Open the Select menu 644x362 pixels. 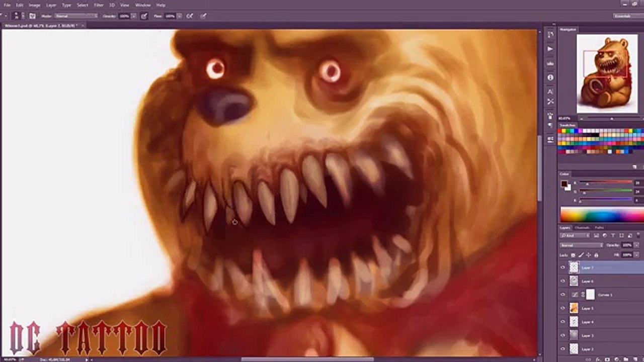[x=82, y=5]
